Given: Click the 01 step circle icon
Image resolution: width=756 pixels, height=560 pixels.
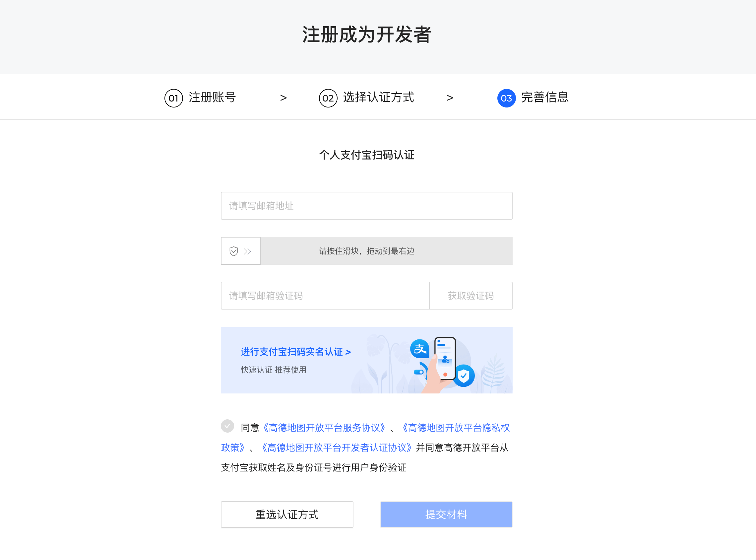Looking at the screenshot, I should (x=173, y=98).
